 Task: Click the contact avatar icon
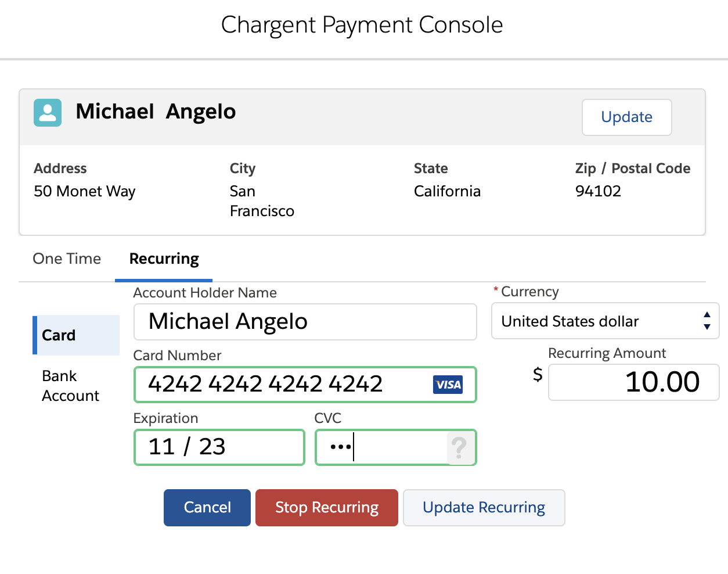(x=48, y=113)
